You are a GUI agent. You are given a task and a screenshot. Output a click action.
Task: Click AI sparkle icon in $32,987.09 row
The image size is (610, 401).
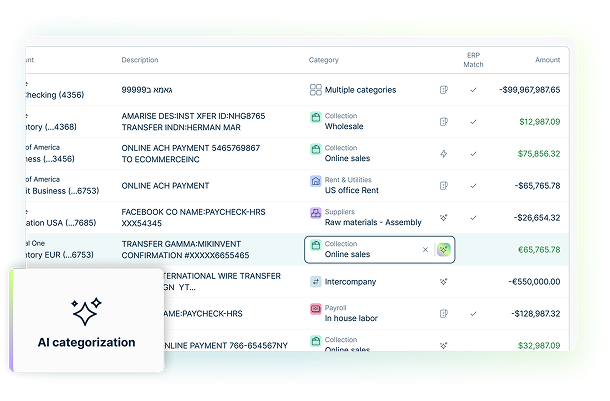point(443,345)
